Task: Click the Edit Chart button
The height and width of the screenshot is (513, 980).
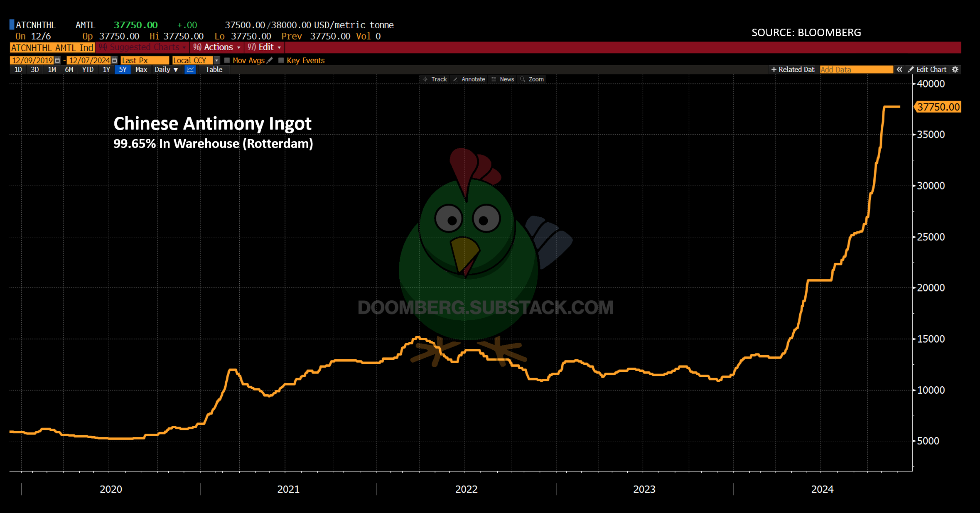Action: click(x=927, y=69)
